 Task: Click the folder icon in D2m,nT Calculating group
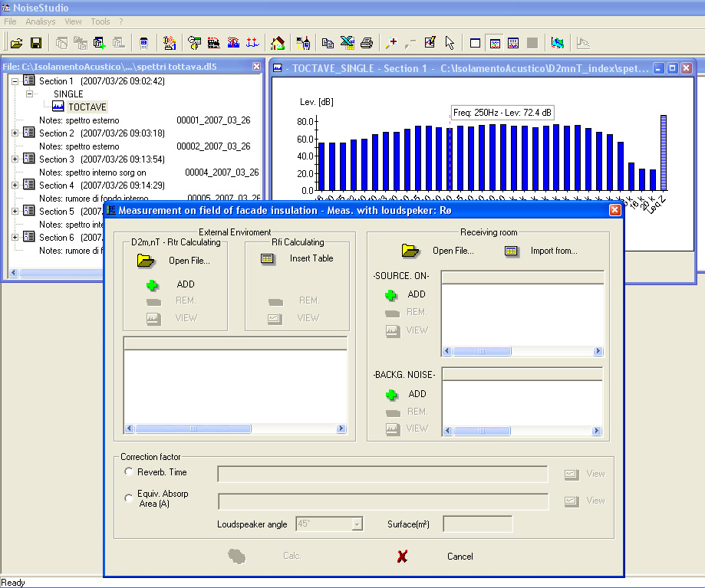[146, 261]
